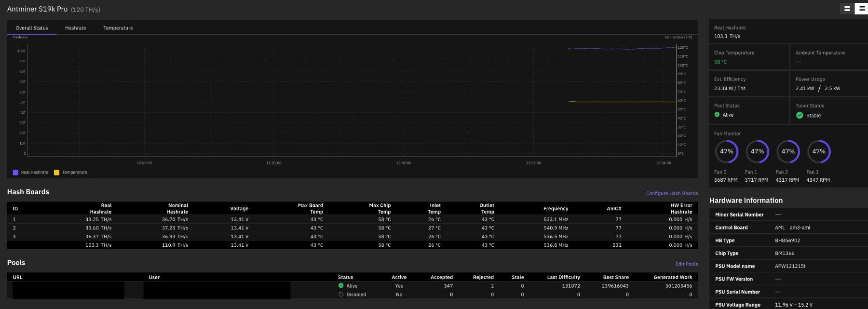Image resolution: width=868 pixels, height=309 pixels.
Task: Click the Temperature legend label
Action: coord(75,173)
